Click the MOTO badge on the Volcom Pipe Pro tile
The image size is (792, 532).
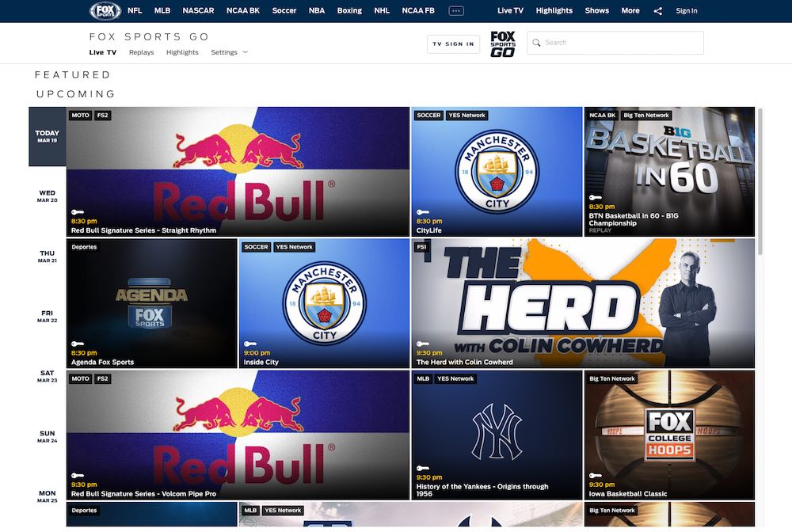point(80,378)
